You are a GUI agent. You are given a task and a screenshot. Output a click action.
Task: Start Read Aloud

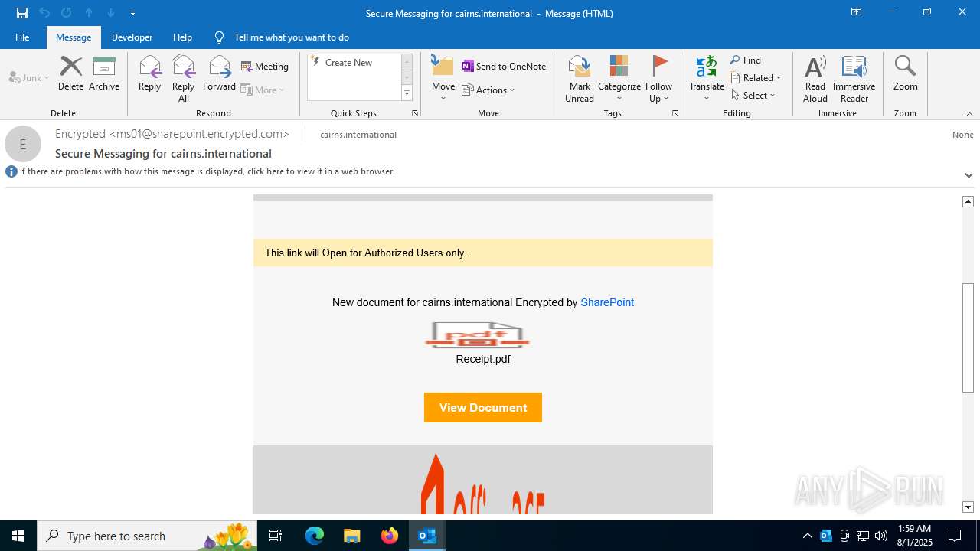815,78
